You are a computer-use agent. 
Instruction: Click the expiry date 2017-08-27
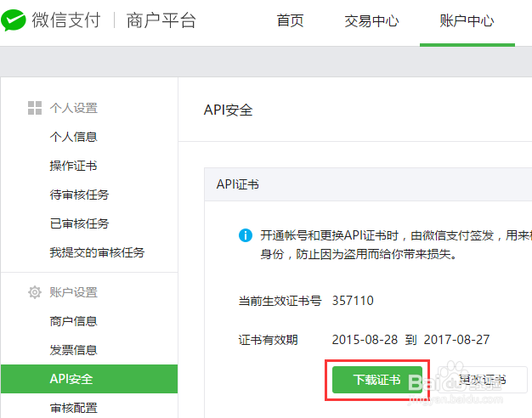456,340
